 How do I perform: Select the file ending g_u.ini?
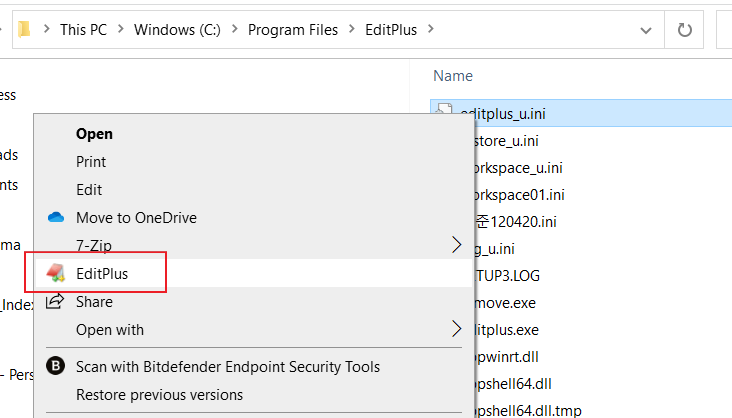[494, 249]
